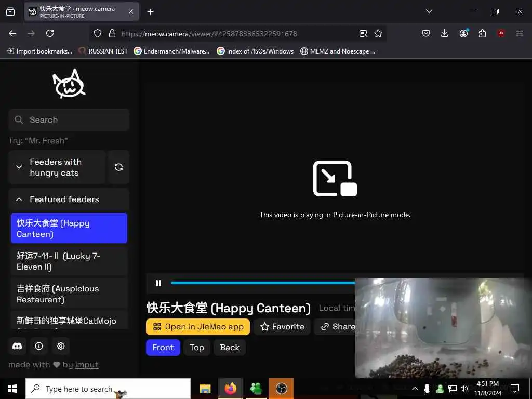
Task: Select 吉祥食府 (Auspicious Restaurant) feeder
Action: (x=69, y=294)
